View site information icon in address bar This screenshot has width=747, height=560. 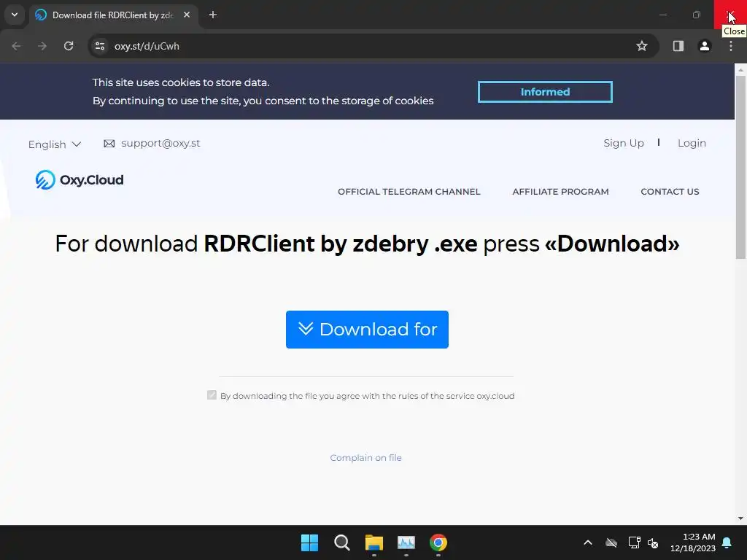(100, 46)
